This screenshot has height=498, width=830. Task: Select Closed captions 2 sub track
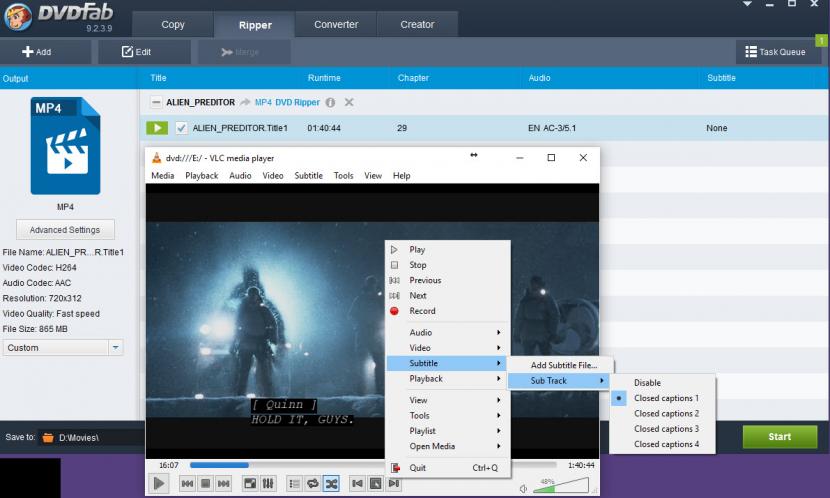[666, 413]
